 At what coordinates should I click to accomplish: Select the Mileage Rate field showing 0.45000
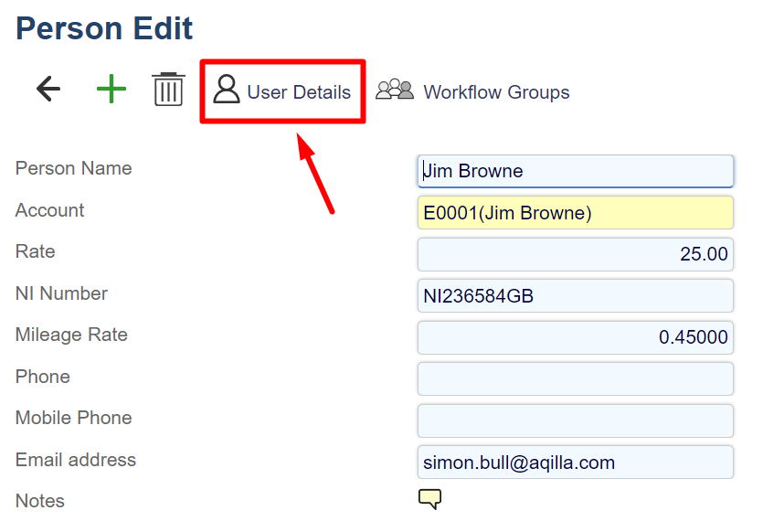click(x=575, y=337)
